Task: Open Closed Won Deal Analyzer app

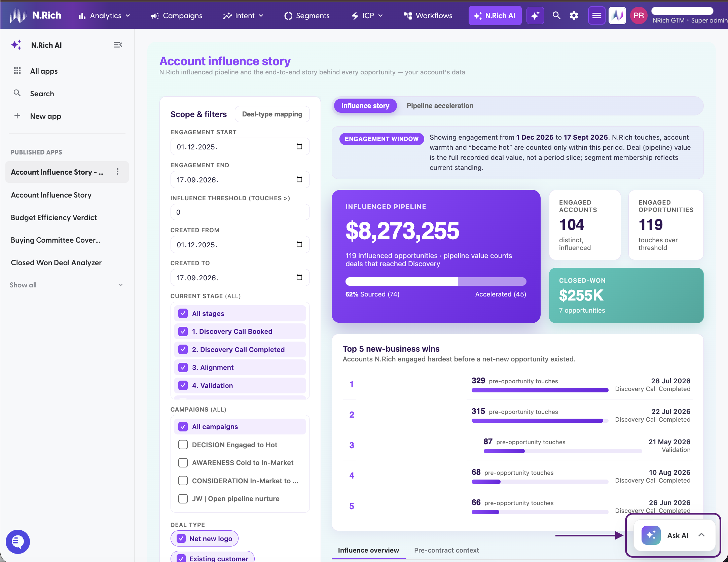Action: tap(56, 262)
